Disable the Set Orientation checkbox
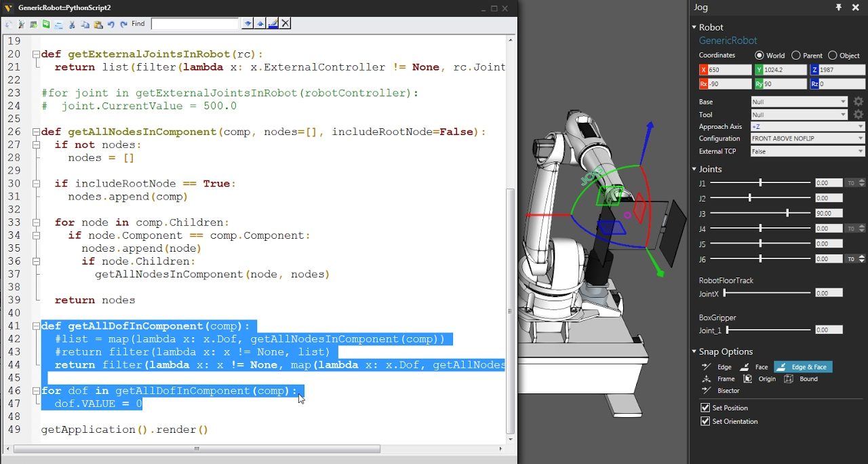868x464 pixels. point(705,421)
